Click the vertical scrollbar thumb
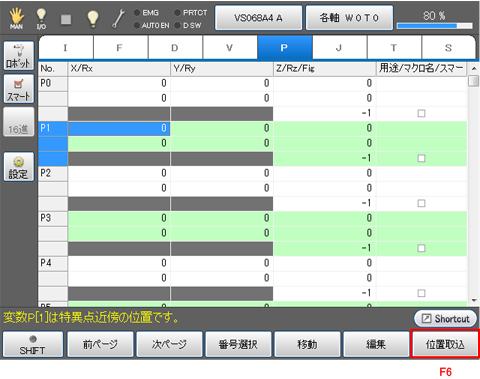 coord(474,81)
